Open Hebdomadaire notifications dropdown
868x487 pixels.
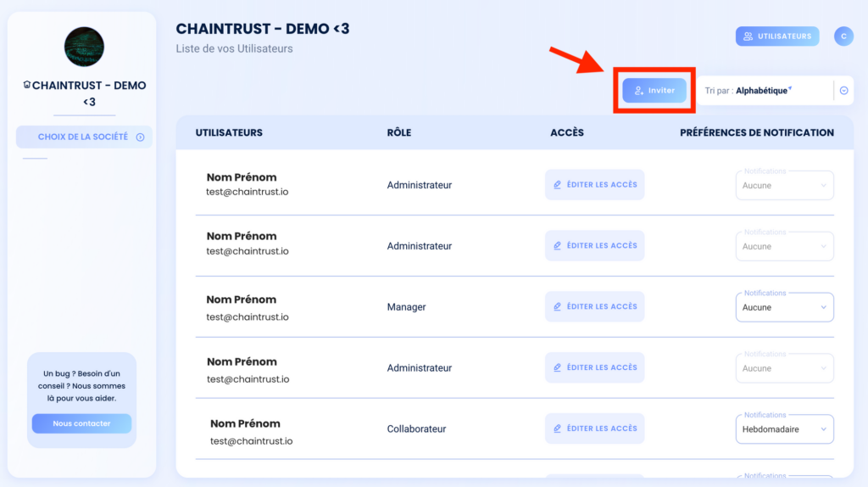[x=784, y=428]
